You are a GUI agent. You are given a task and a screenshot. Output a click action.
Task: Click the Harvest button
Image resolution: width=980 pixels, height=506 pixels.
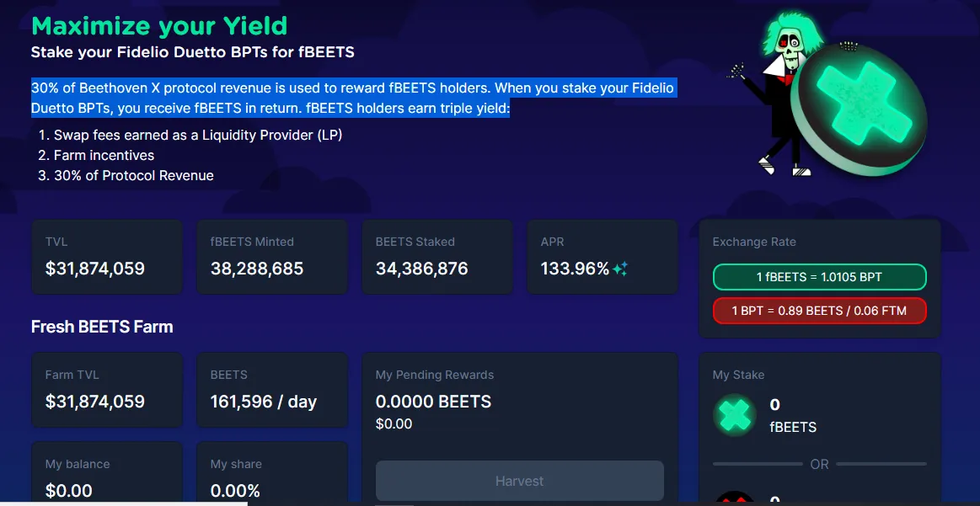point(519,481)
